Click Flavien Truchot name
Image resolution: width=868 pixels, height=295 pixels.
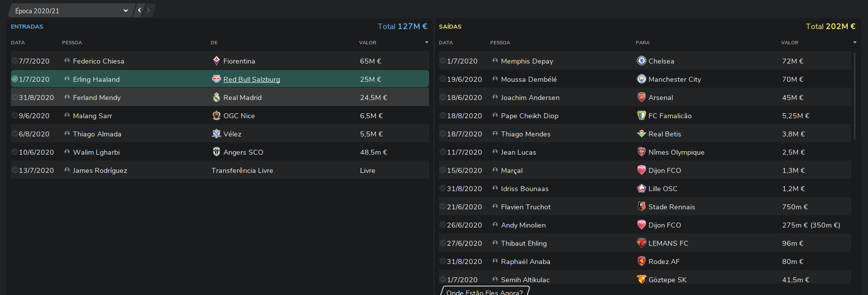click(x=526, y=207)
